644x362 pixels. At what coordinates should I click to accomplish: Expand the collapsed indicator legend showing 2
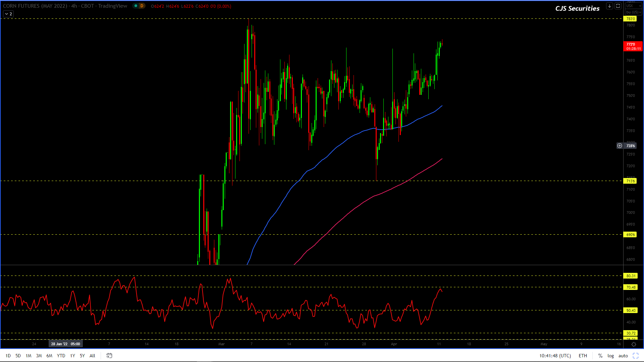point(8,14)
